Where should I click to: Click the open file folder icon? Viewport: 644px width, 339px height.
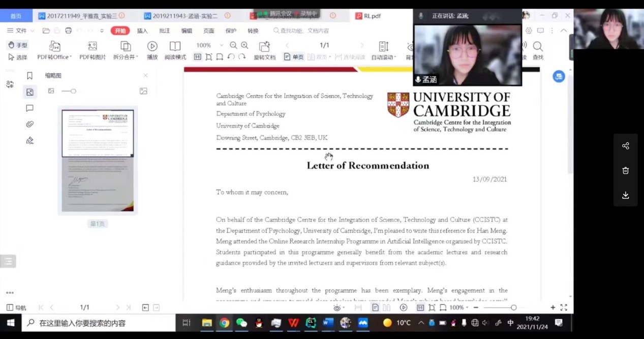[46, 31]
